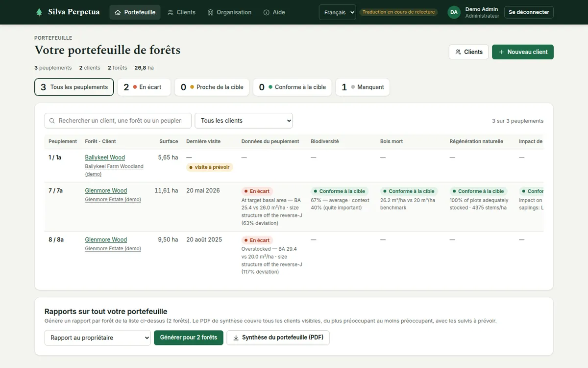Click the Nouveau client button
Viewport: 588px width, 368px height.
522,52
